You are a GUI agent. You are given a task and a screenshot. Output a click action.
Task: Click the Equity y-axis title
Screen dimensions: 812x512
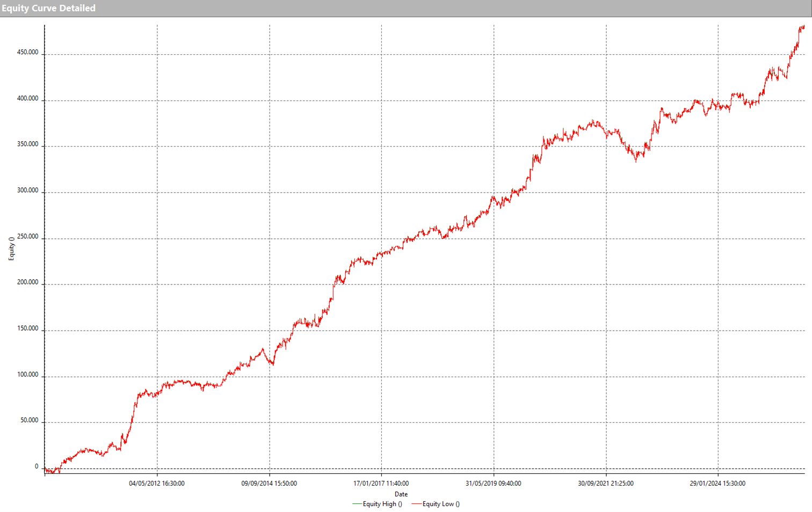point(11,248)
